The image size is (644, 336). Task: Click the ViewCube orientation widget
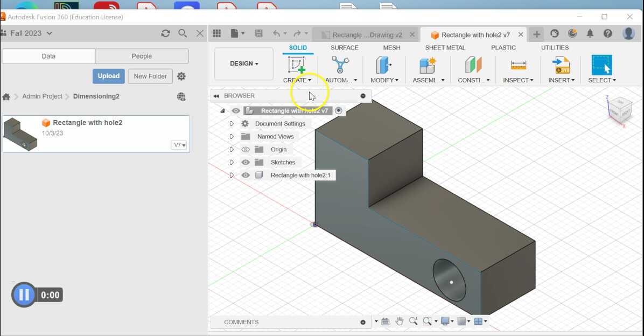pyautogui.click(x=619, y=110)
